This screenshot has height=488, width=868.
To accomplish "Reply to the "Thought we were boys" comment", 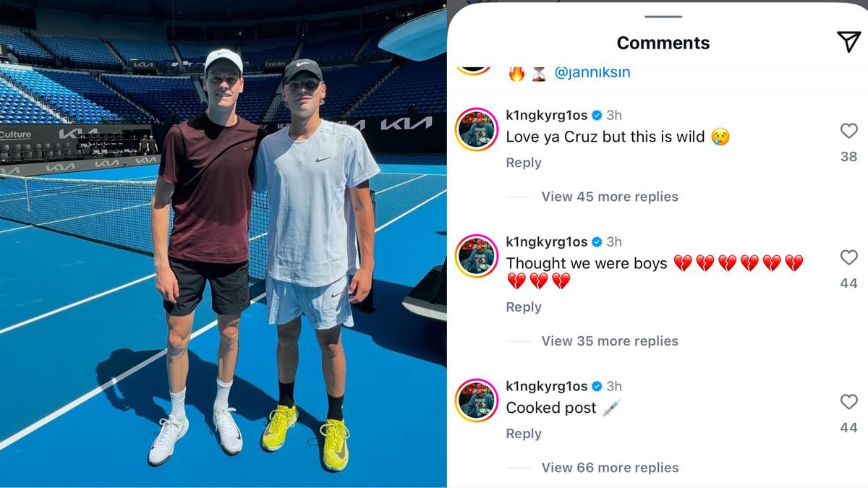I will [x=524, y=307].
